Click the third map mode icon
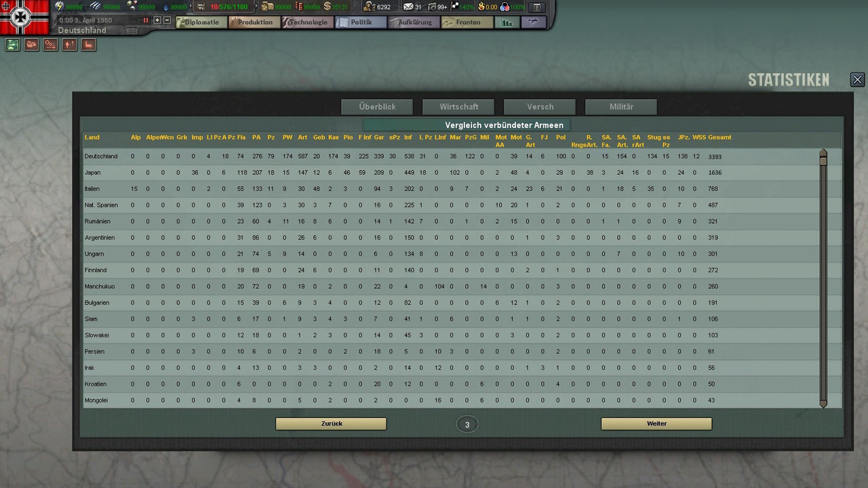 pyautogui.click(x=50, y=45)
